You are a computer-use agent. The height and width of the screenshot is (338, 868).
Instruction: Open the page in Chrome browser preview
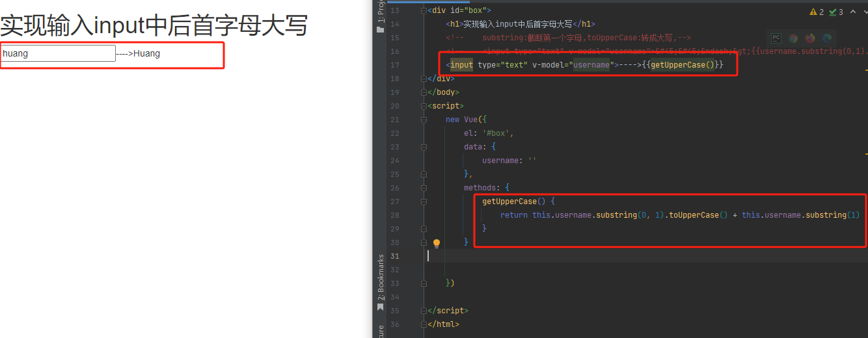tap(793, 38)
